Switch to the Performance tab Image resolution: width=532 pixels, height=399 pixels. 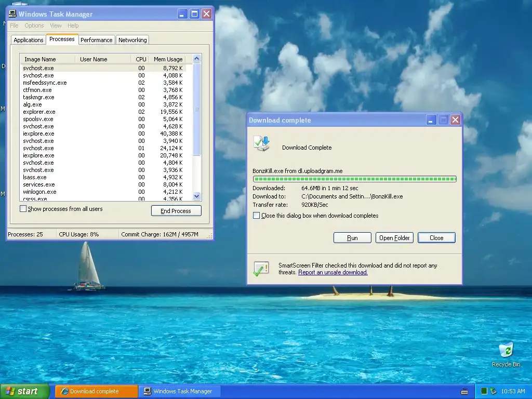pyautogui.click(x=96, y=40)
